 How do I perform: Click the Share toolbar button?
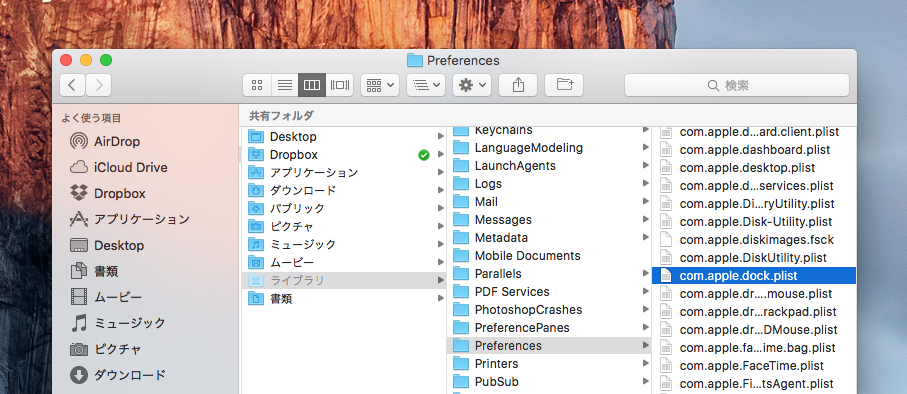click(518, 85)
